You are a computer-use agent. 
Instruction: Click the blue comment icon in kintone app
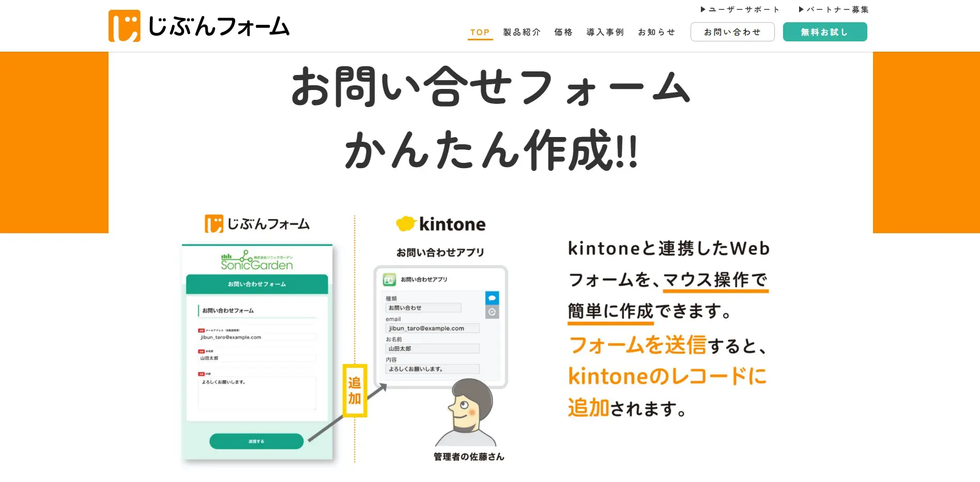click(x=492, y=298)
